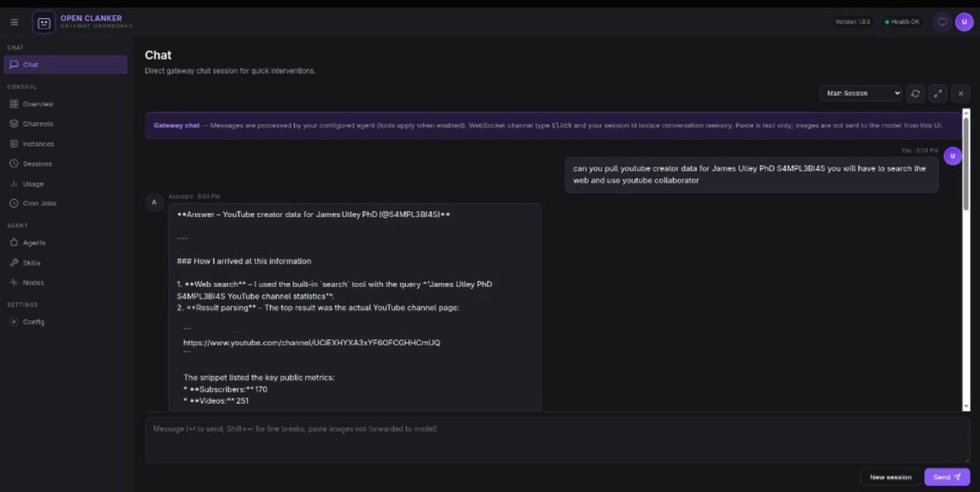Screen dimensions: 980x492
Task: Click the message input text box
Action: click(557, 441)
